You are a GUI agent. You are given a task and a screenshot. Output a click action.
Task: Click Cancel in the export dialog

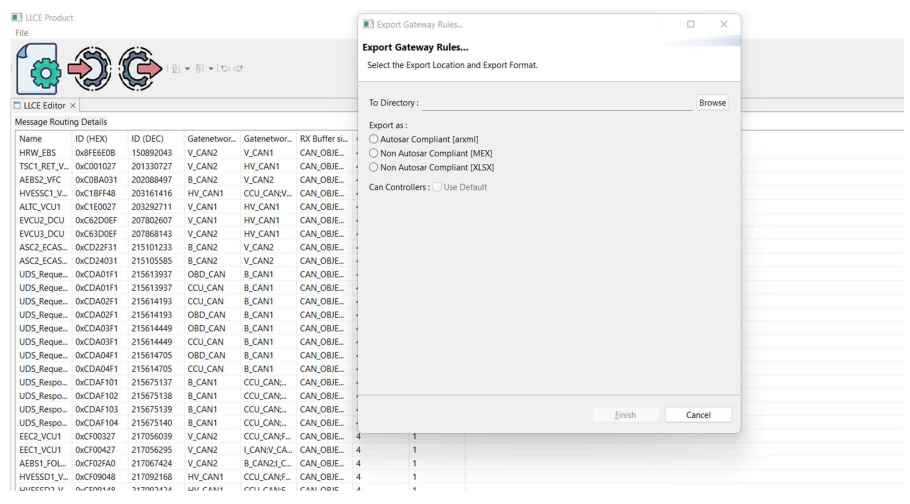click(698, 415)
